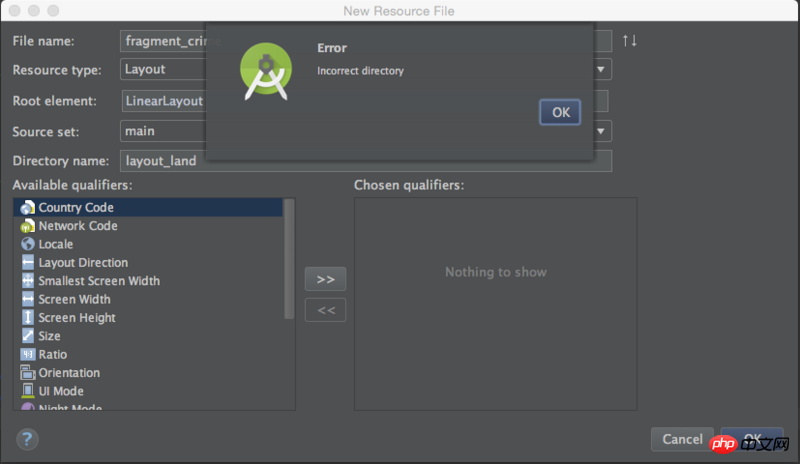800x464 pixels.
Task: Open the Resource type dropdown arrow
Action: [x=601, y=69]
